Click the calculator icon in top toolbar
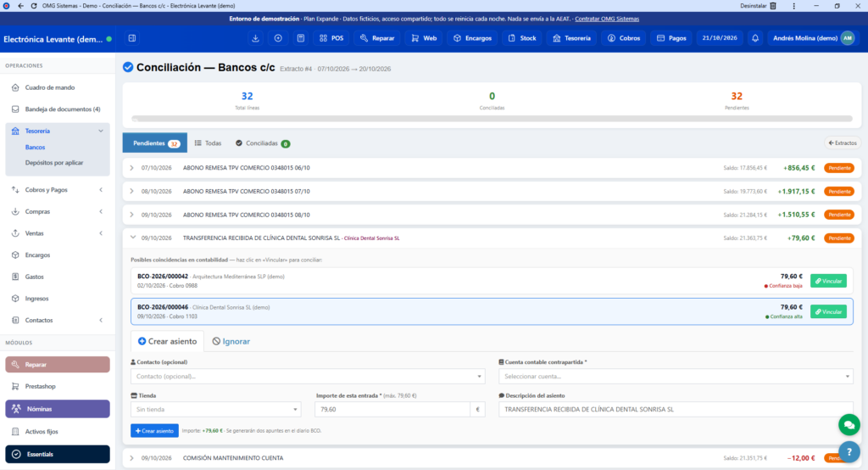The image size is (868, 470). click(x=301, y=38)
